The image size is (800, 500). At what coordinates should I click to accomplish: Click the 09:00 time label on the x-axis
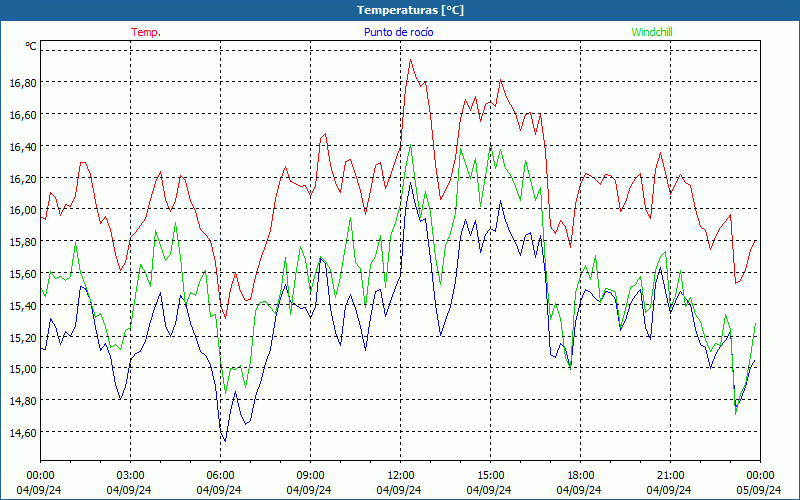[310, 476]
